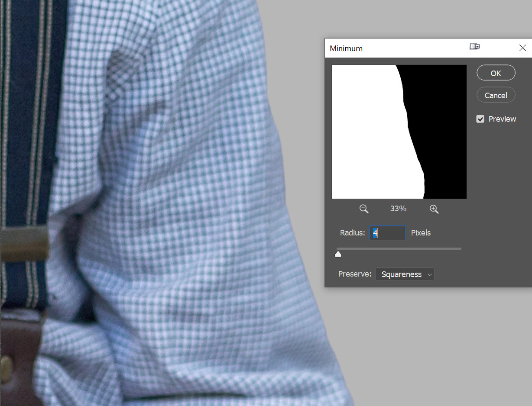Screen dimensions: 532x406
Task: Click the 33% zoom level text
Action: (398, 209)
